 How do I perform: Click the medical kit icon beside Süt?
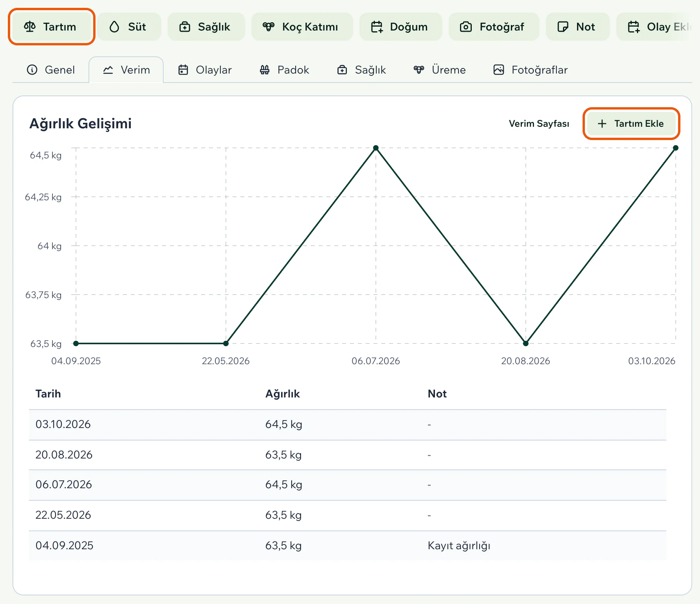click(x=185, y=27)
